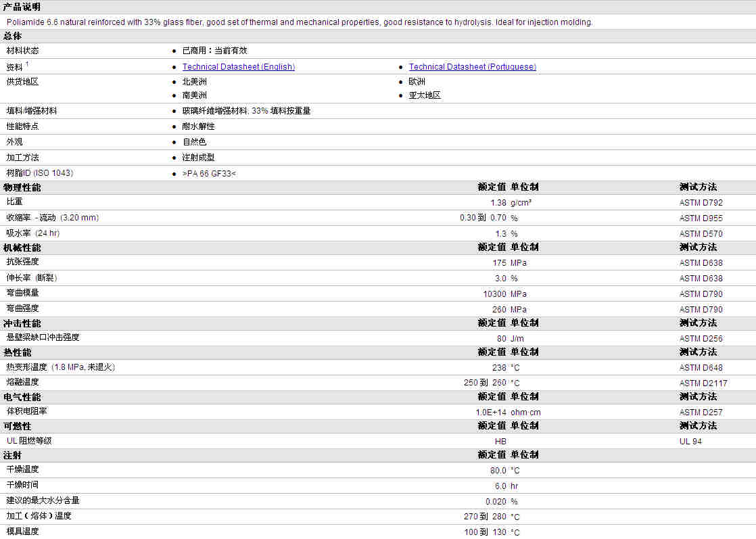Open the Technical Datasheet (English) link
This screenshot has width=756, height=539.
click(x=238, y=67)
